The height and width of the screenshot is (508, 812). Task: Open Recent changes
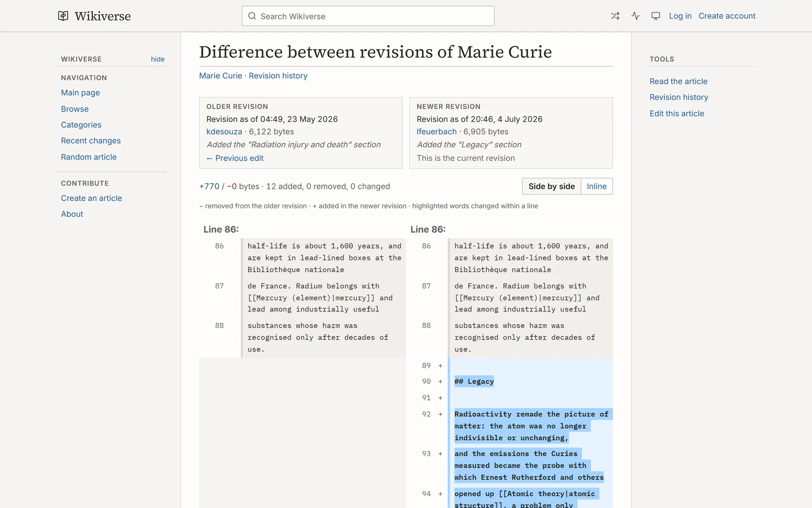click(x=91, y=141)
